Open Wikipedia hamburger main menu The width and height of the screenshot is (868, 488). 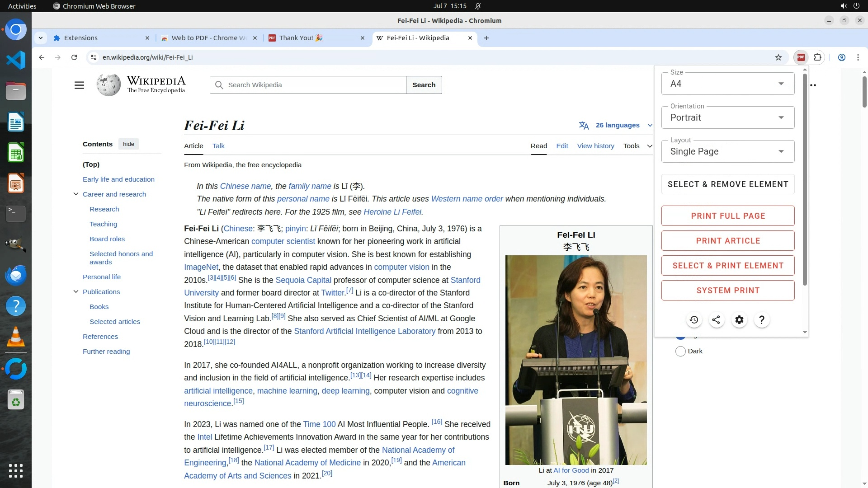pos(79,85)
